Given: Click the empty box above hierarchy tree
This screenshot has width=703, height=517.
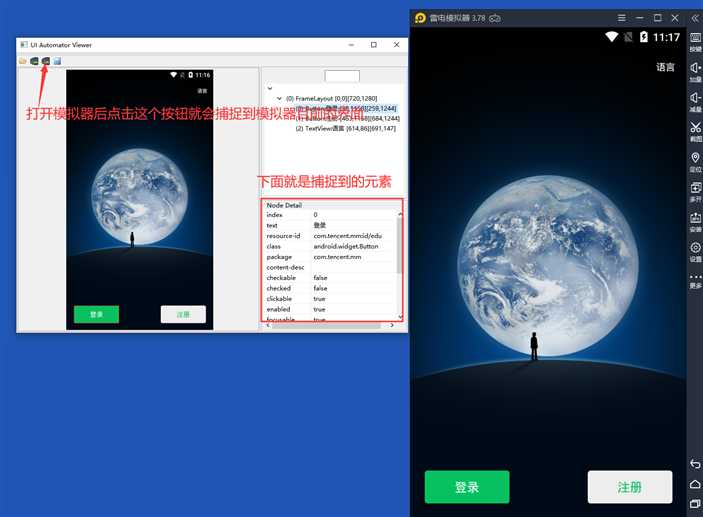Looking at the screenshot, I should pyautogui.click(x=342, y=76).
